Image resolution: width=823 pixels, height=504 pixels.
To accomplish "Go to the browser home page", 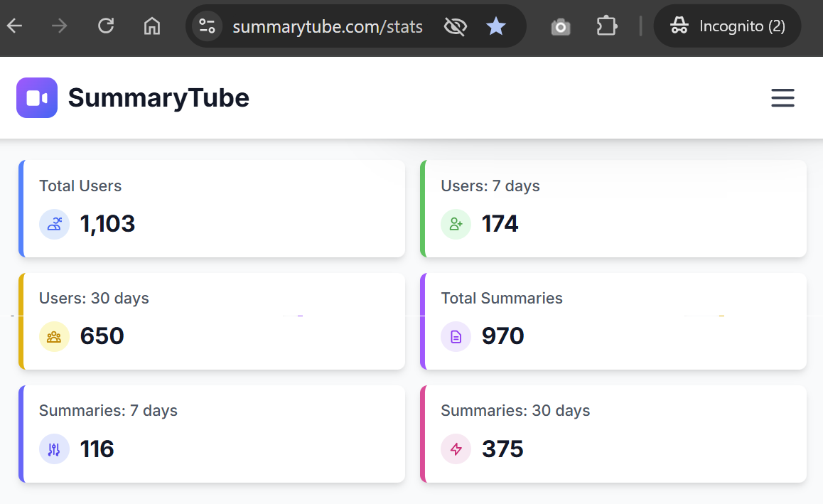I will (151, 27).
